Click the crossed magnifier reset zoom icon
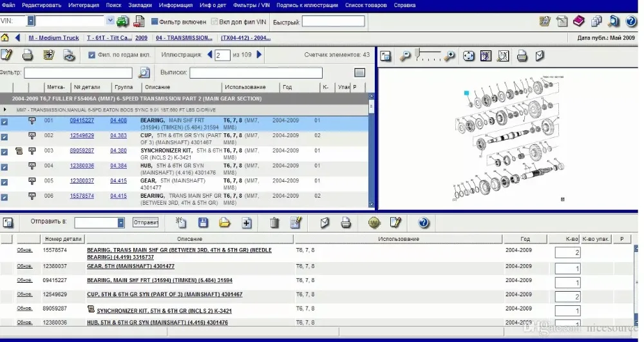This screenshot has height=342, width=644. click(503, 56)
